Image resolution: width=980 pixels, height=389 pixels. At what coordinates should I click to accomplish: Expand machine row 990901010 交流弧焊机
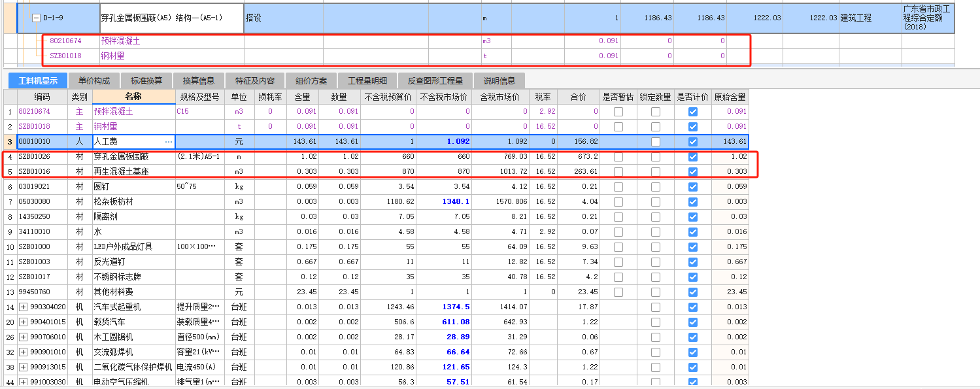(x=24, y=352)
